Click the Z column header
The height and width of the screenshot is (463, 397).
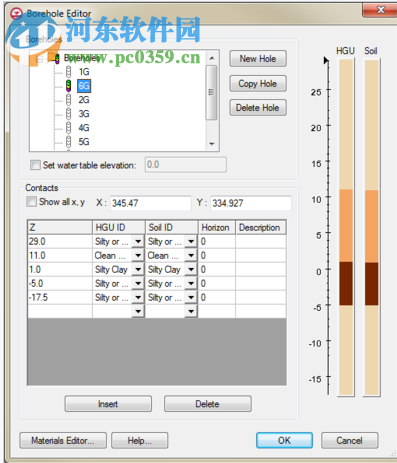[60, 227]
